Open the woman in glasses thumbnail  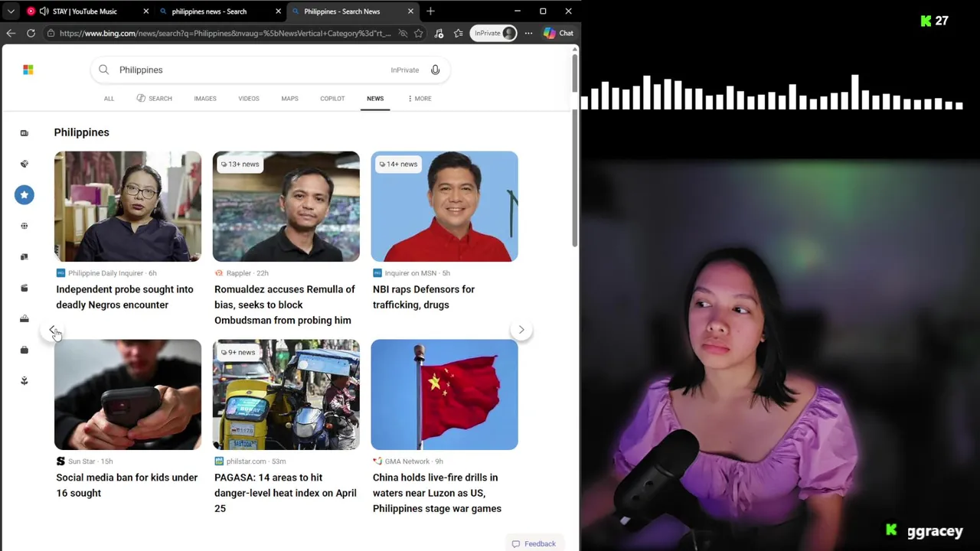[128, 207]
